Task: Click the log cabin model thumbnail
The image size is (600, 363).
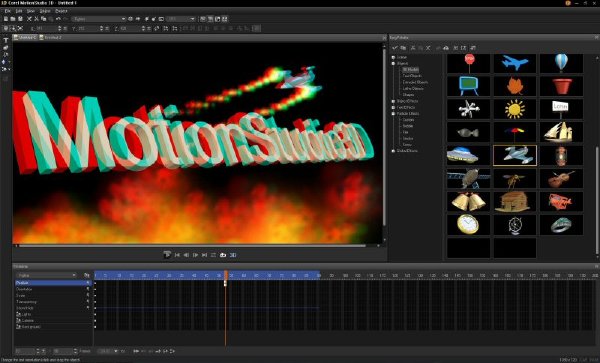Action: coord(515,201)
